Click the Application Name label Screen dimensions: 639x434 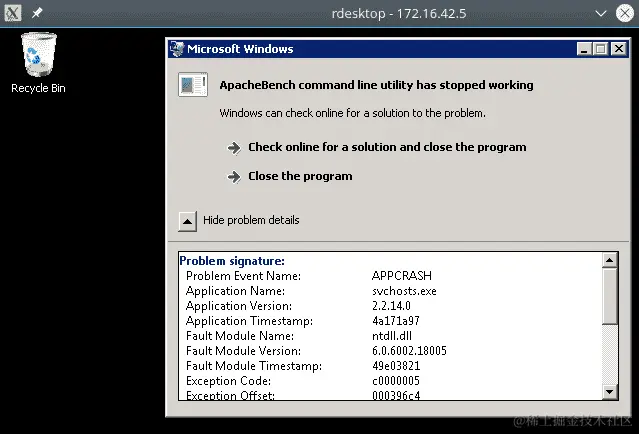(235, 291)
